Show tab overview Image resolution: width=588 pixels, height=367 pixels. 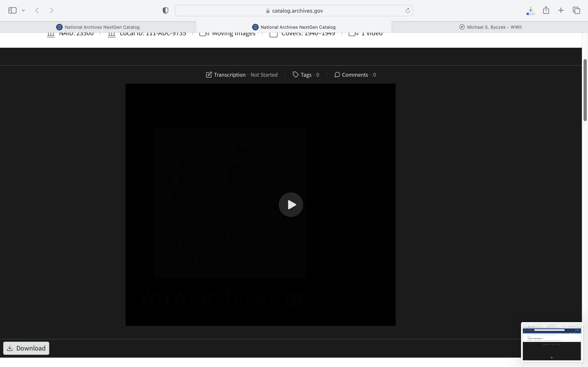[576, 10]
